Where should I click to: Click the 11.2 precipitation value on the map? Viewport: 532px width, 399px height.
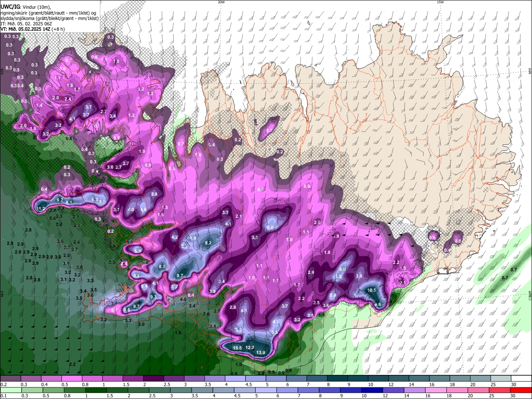coord(41,209)
